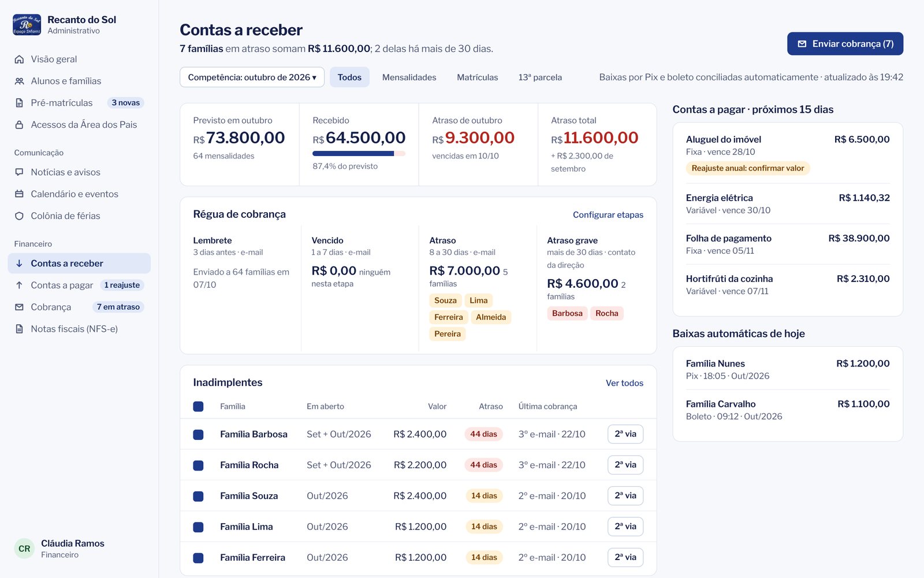Switch to the Mensalidades tab
Image resolution: width=924 pixels, height=578 pixels.
(x=409, y=77)
